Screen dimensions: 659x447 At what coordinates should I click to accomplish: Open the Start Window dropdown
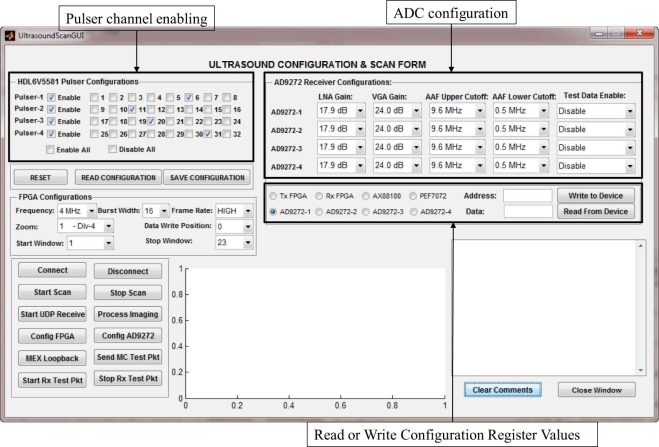click(x=90, y=243)
